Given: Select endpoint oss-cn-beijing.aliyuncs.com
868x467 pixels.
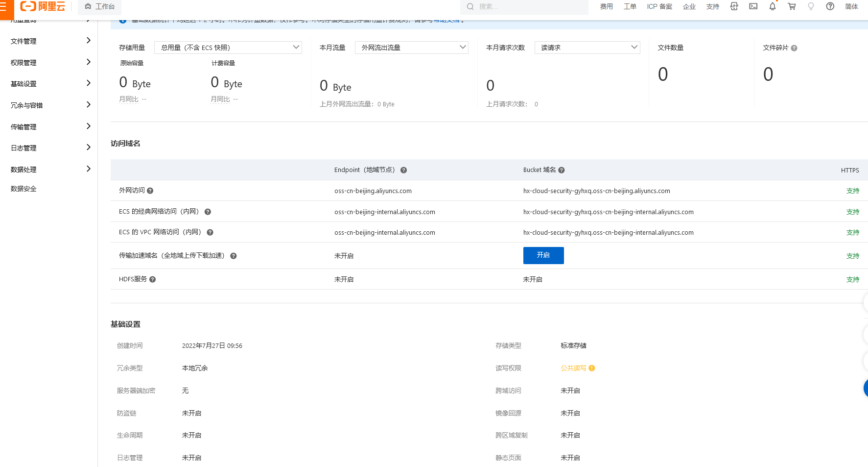Looking at the screenshot, I should 373,191.
